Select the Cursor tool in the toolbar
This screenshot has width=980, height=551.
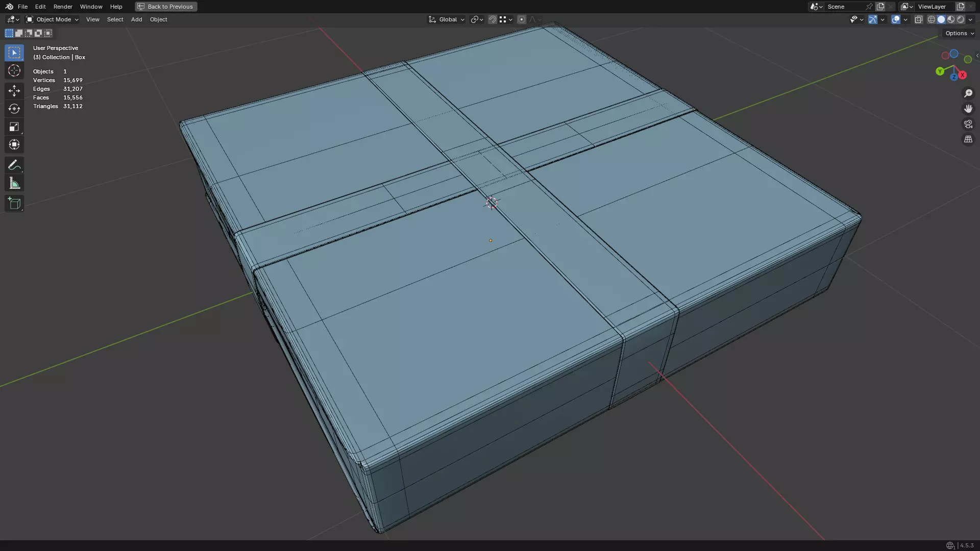(14, 70)
